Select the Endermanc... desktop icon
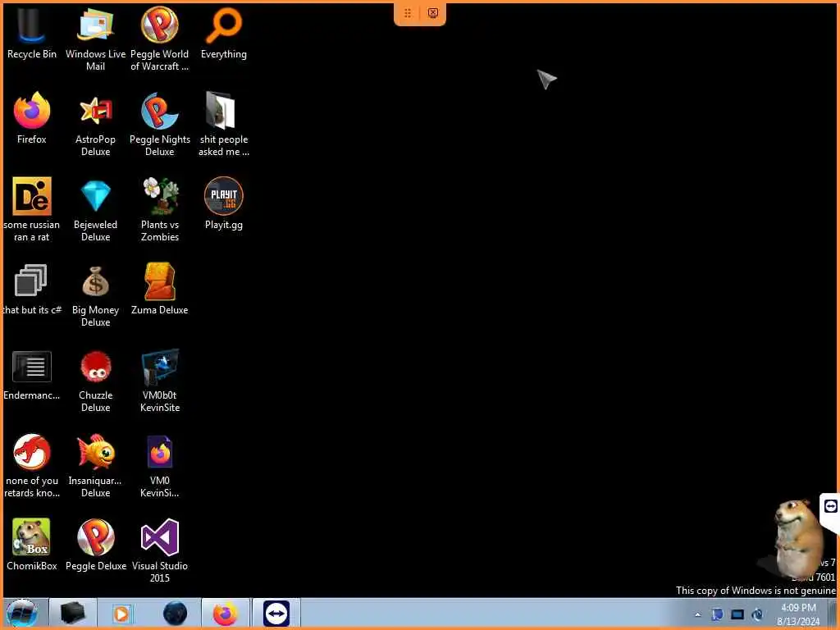This screenshot has height=630, width=840. click(x=32, y=374)
